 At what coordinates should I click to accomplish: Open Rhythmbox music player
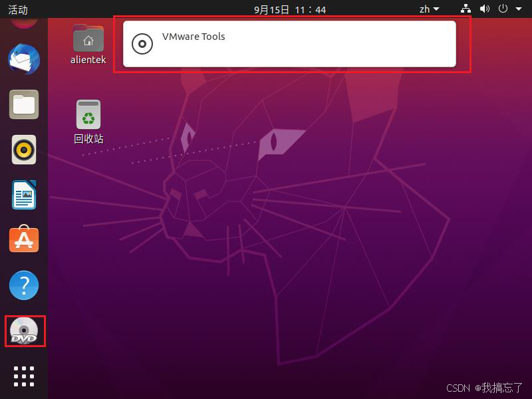24,150
